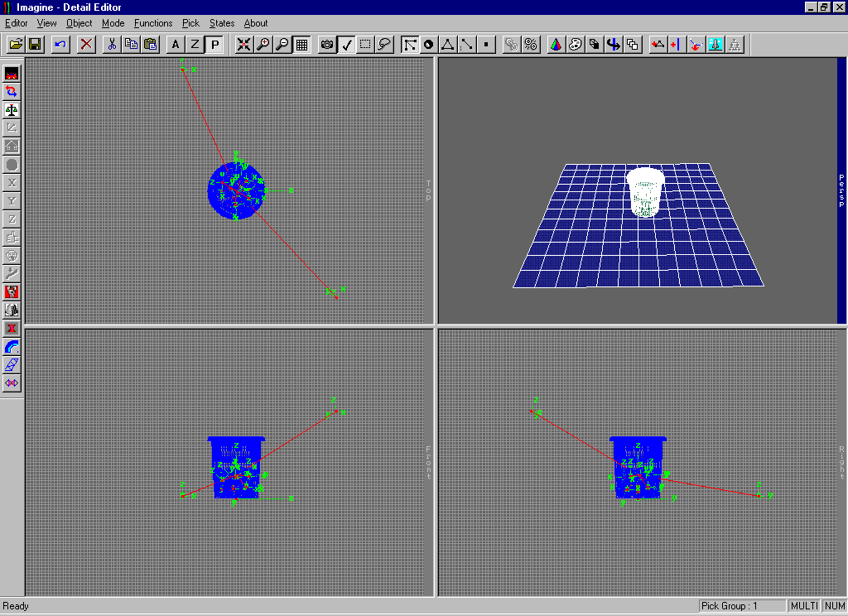
Task: Open the Functions menu
Action: (x=153, y=23)
